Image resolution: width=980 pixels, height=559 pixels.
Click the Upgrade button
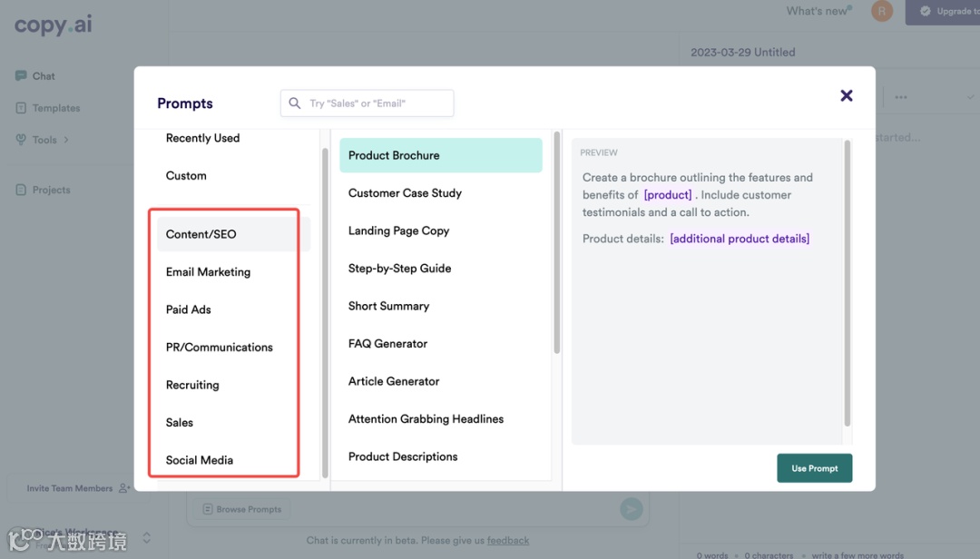943,11
